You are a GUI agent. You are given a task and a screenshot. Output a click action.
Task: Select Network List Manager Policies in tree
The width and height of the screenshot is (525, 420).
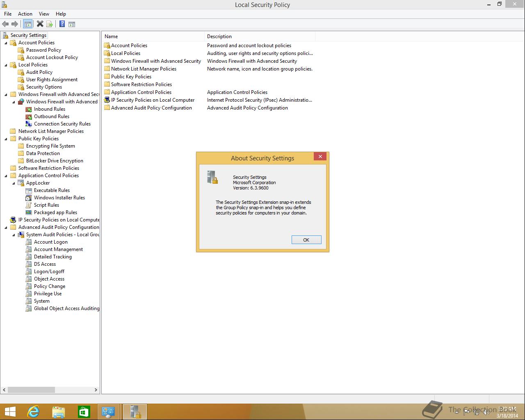click(x=51, y=131)
